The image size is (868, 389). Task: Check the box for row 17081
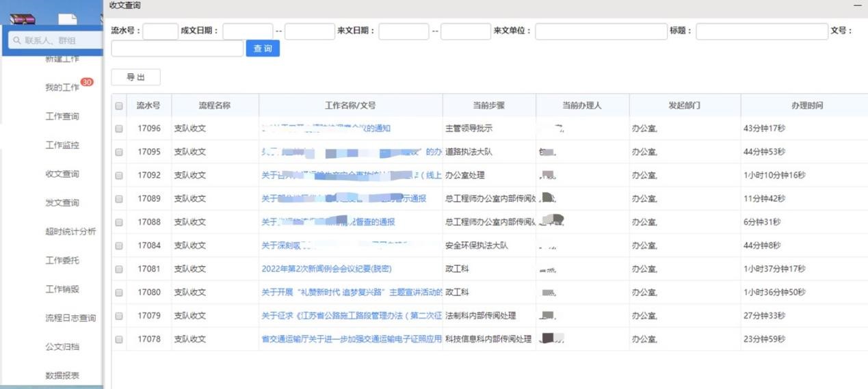click(x=119, y=269)
